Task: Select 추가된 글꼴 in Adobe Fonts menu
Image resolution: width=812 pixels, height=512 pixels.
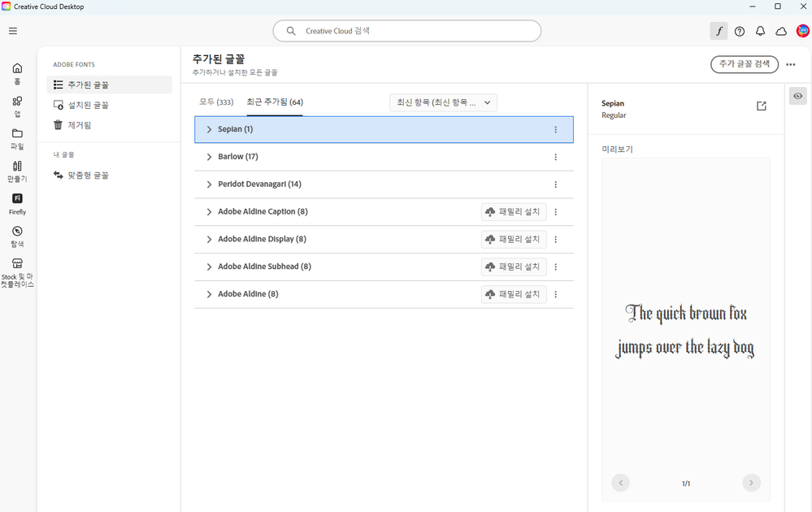Action: click(109, 85)
